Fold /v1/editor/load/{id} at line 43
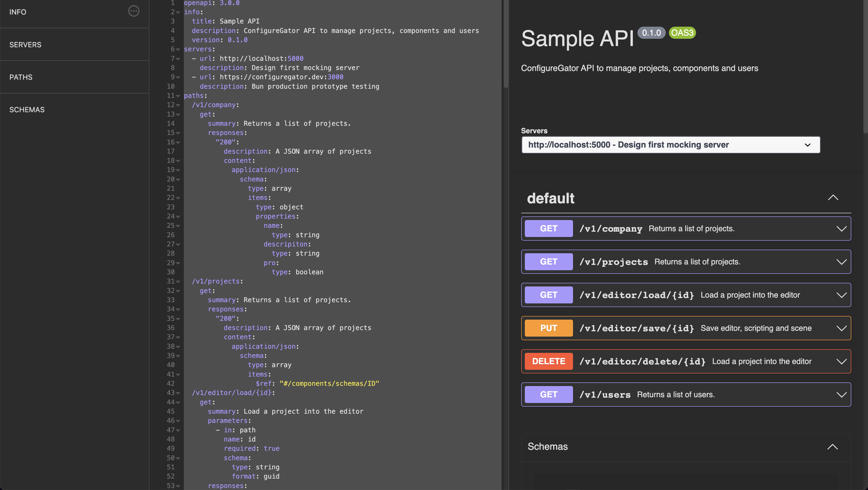868x490 pixels. click(x=178, y=393)
